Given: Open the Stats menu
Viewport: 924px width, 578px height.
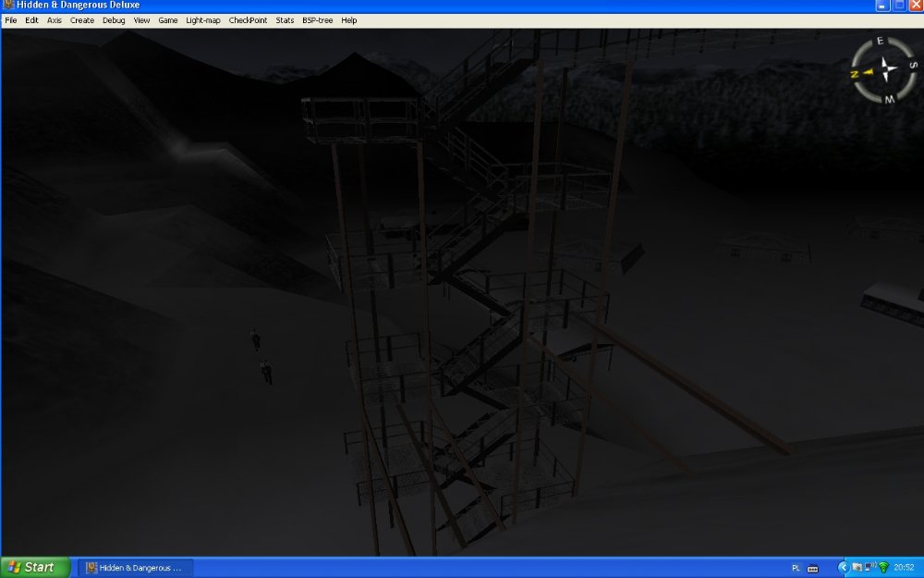Looking at the screenshot, I should click(x=285, y=20).
